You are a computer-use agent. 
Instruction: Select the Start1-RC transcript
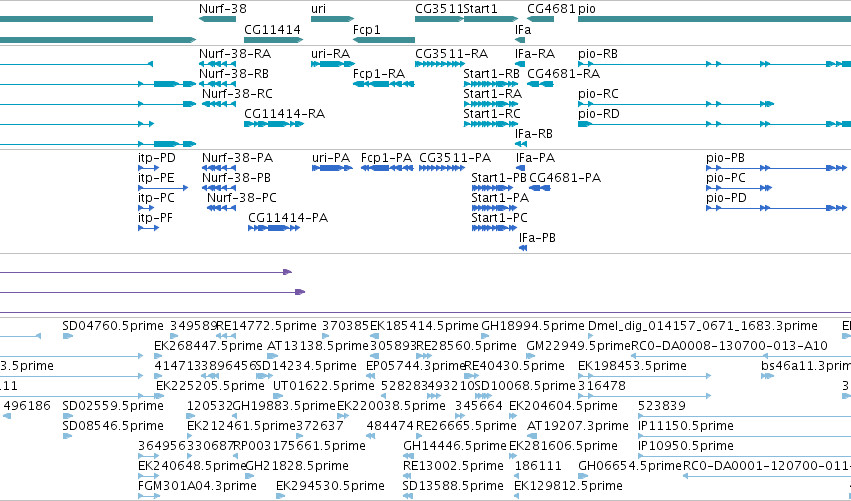[x=491, y=124]
